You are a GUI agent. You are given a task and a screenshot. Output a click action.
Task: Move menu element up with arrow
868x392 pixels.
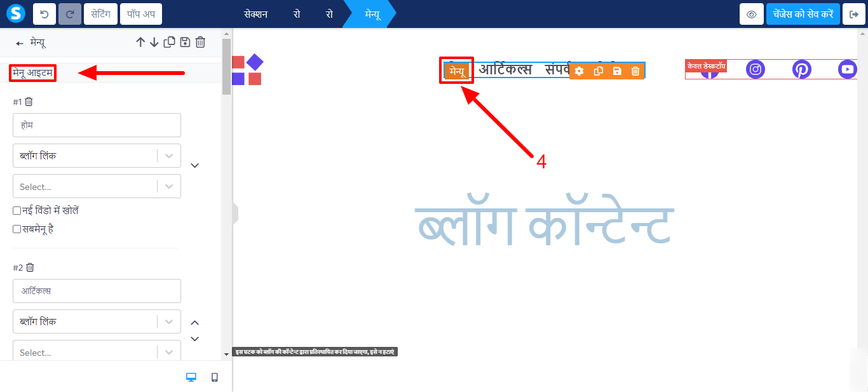click(x=141, y=43)
